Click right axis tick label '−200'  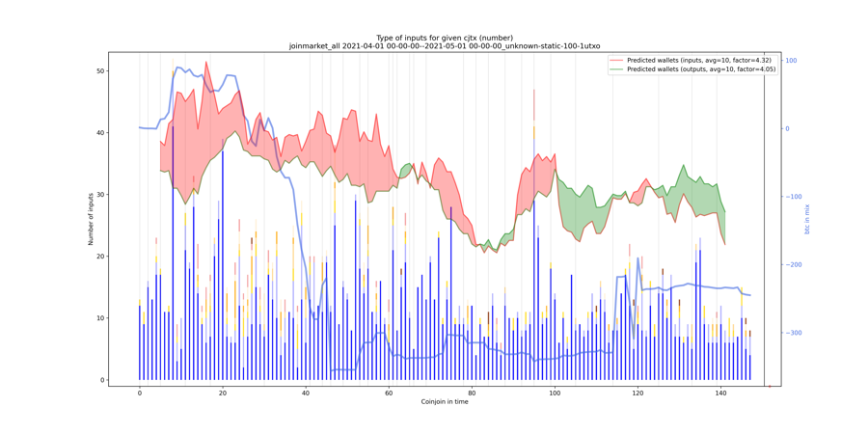(792, 265)
